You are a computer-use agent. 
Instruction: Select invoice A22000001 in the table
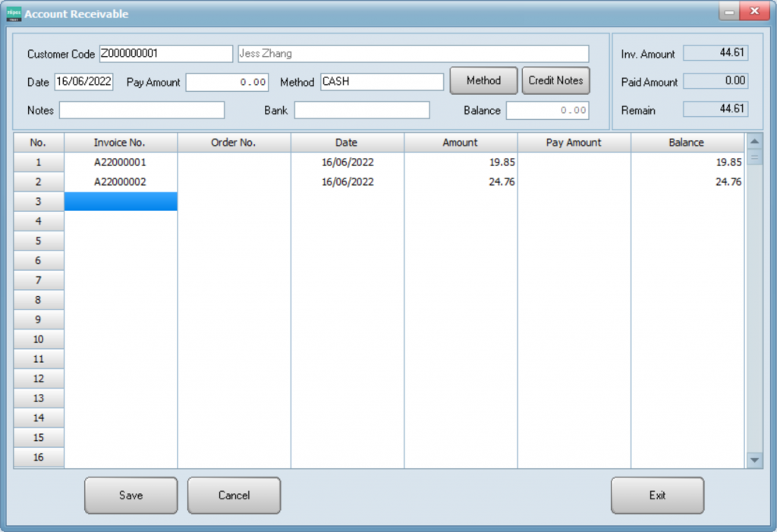pos(120,162)
